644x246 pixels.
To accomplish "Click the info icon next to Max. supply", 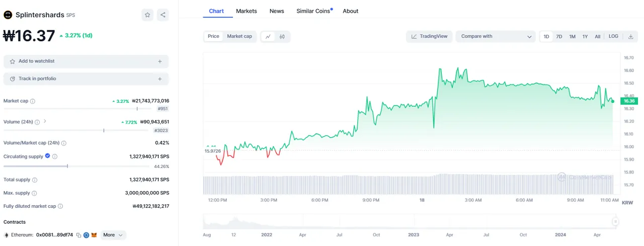I will [34, 193].
